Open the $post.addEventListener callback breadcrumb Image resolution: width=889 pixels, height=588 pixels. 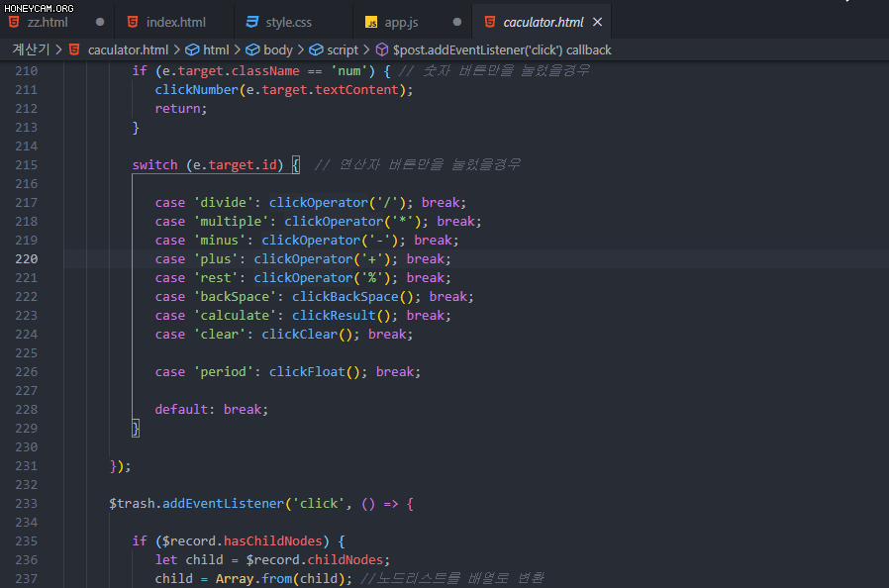(502, 49)
